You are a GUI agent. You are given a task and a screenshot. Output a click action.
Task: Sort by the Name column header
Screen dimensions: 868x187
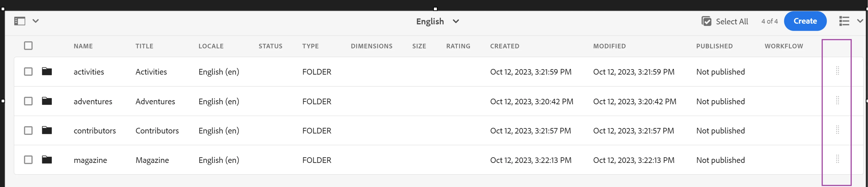click(83, 46)
